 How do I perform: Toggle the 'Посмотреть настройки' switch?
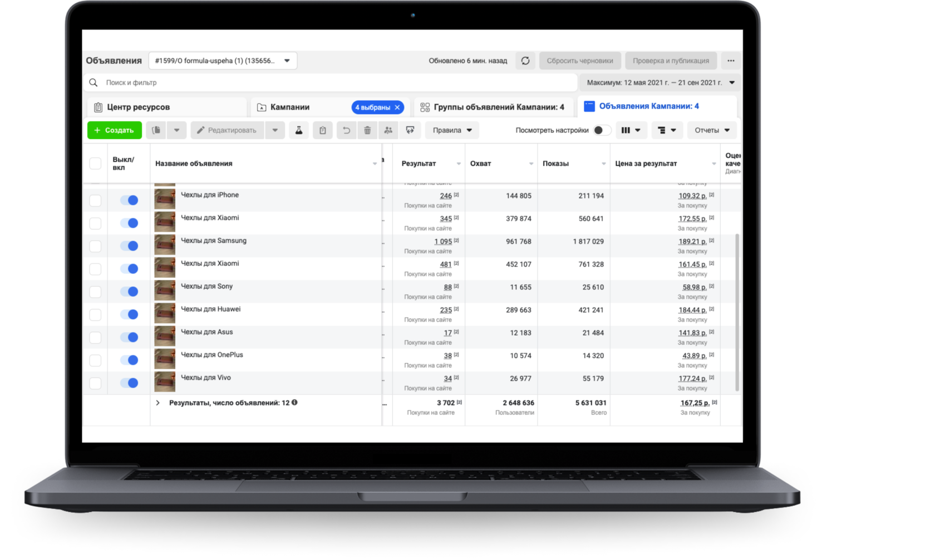point(601,130)
